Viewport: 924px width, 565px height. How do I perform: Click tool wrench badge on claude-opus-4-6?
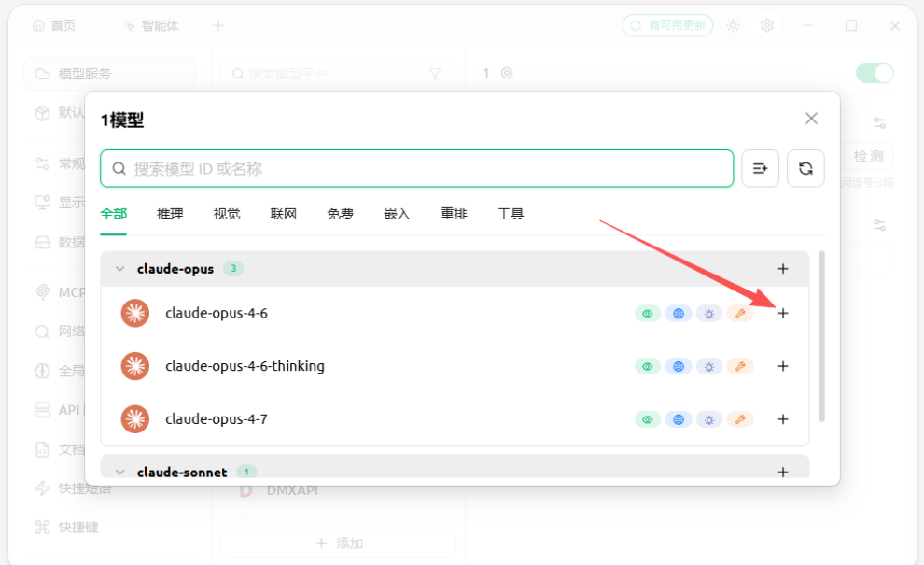tap(739, 314)
